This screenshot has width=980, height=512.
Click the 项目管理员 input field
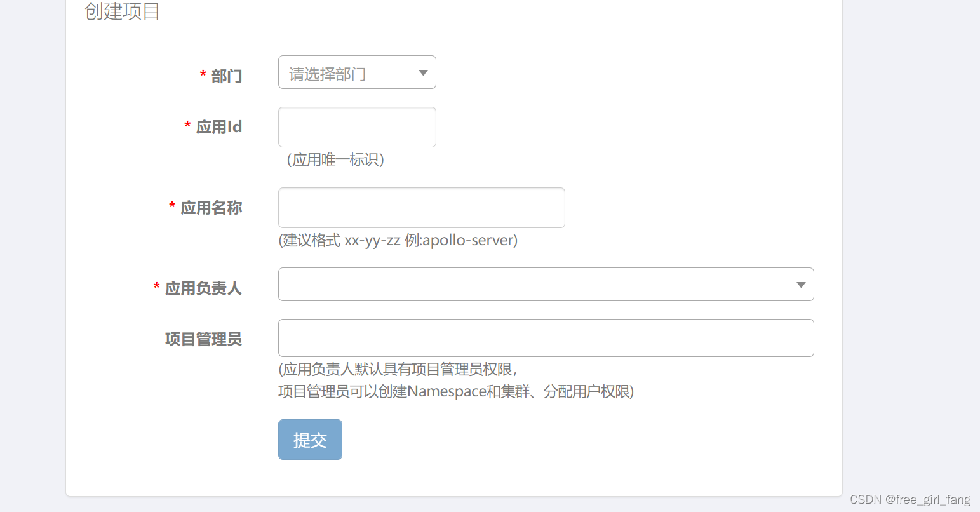coord(546,338)
